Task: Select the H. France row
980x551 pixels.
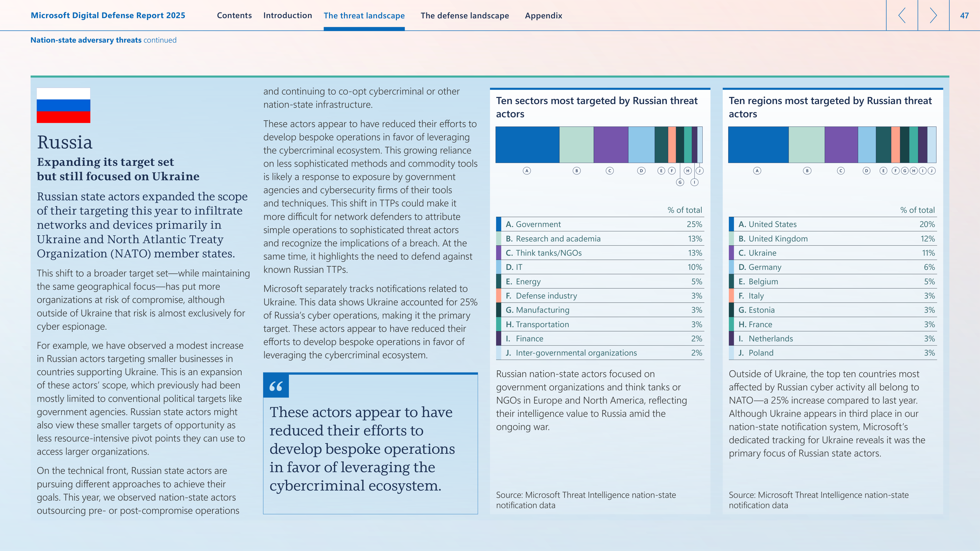Action: pos(833,324)
